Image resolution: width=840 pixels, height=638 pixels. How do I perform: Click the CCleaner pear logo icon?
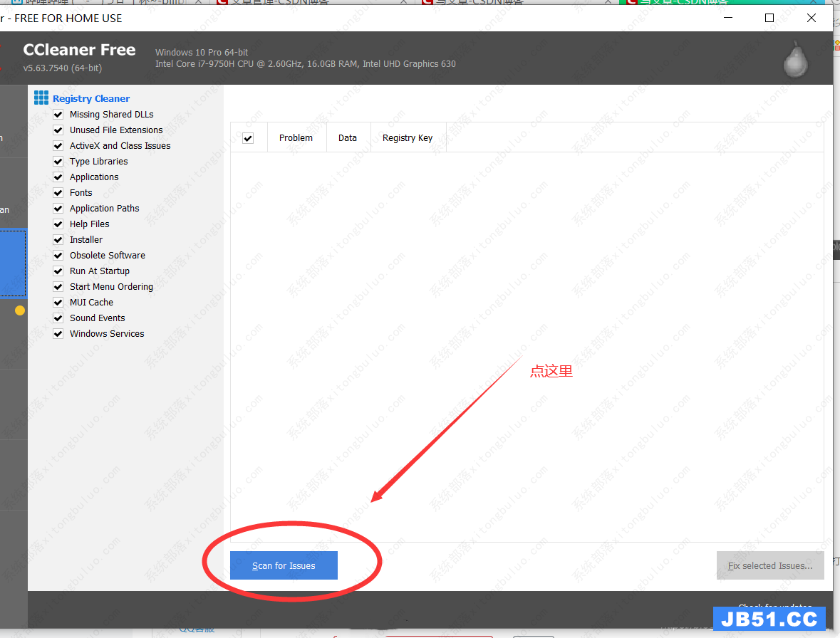(795, 59)
